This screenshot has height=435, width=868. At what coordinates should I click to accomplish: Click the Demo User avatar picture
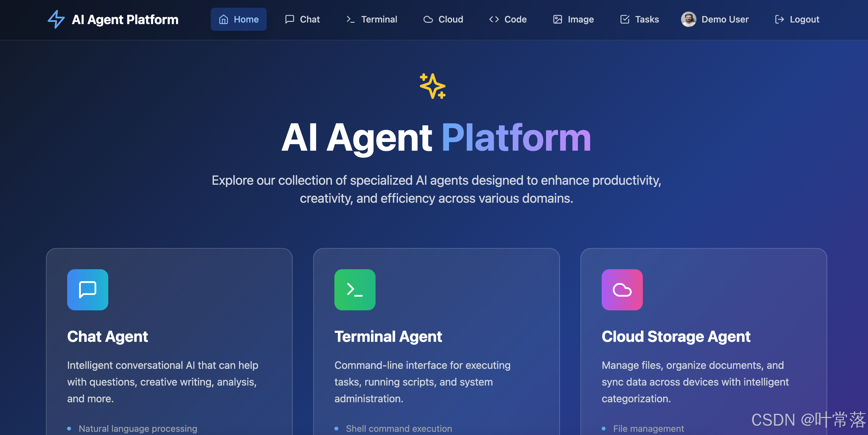tap(688, 19)
